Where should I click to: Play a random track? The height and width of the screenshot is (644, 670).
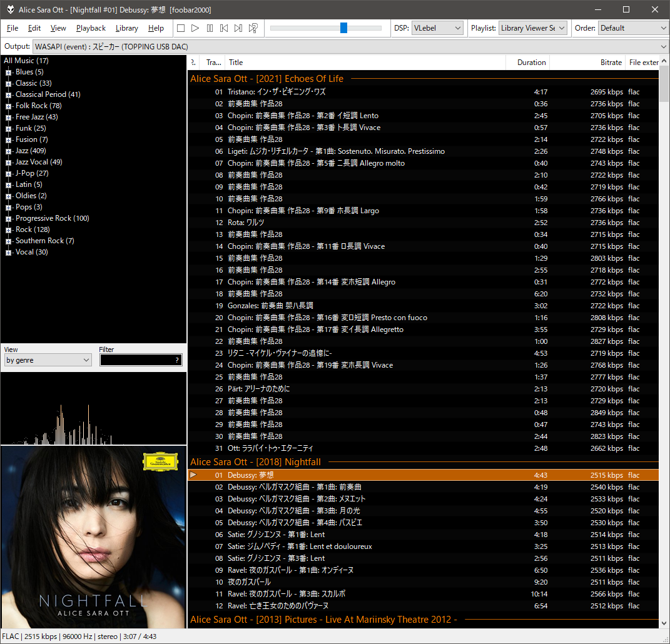click(253, 28)
